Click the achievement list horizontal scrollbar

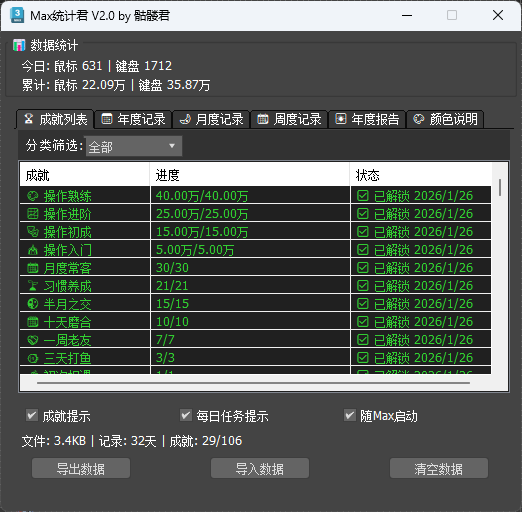[x=253, y=383]
